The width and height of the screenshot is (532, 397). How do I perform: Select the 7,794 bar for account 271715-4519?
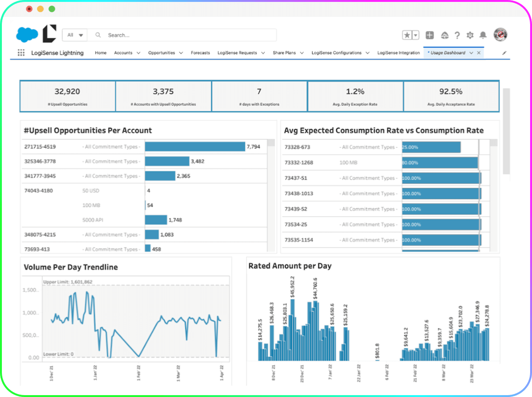click(x=195, y=147)
